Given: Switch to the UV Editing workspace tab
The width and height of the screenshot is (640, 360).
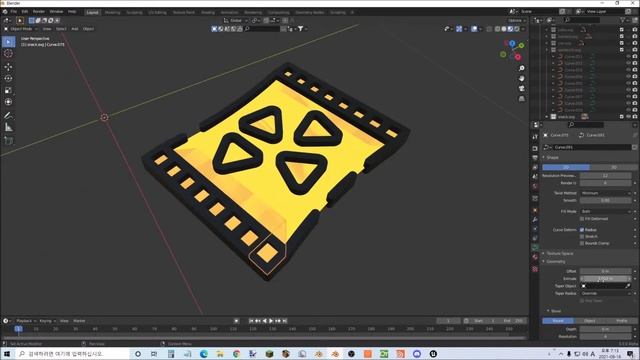Looking at the screenshot, I should (157, 13).
